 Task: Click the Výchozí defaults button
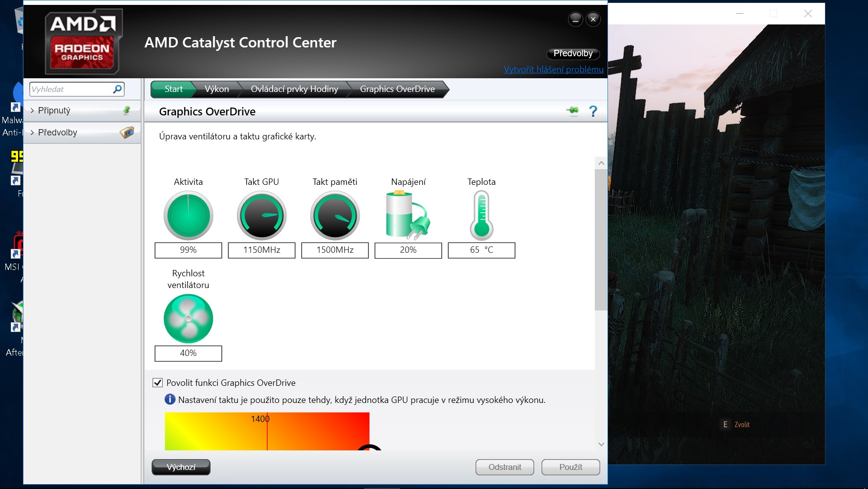coord(181,467)
